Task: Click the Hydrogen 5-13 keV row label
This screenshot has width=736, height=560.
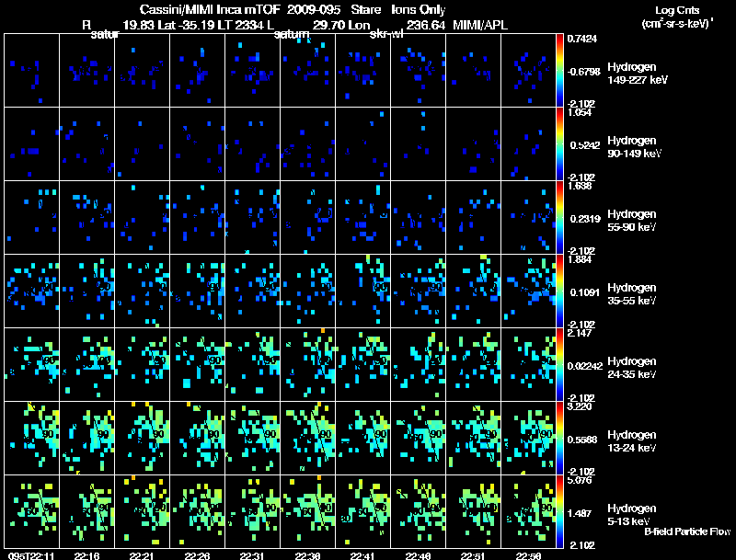Action: (631, 515)
